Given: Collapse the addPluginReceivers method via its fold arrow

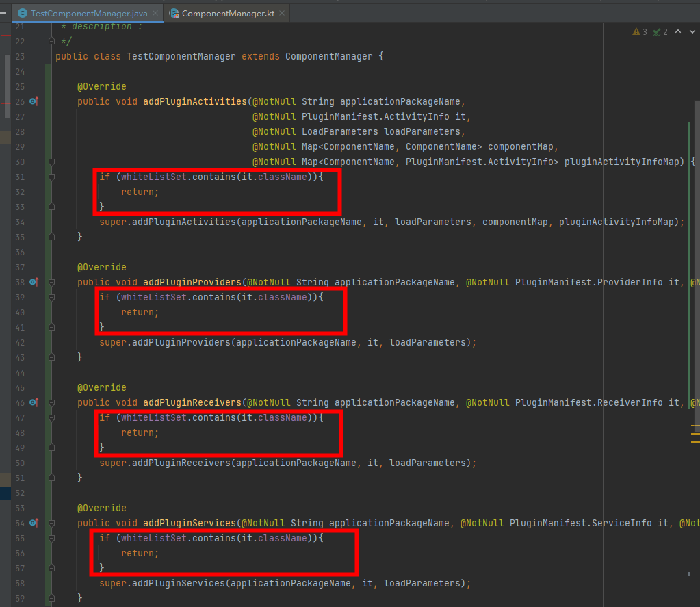Looking at the screenshot, I should pos(51,402).
